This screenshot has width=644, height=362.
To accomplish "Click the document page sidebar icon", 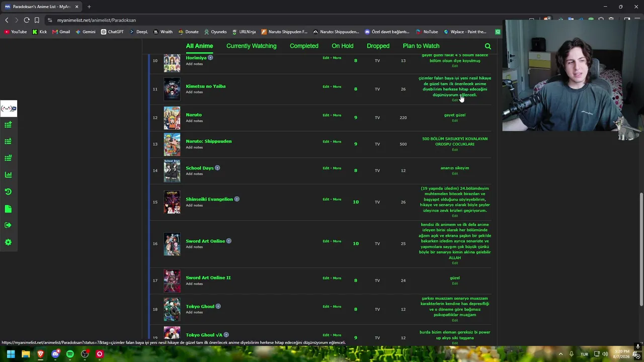I will (8, 209).
